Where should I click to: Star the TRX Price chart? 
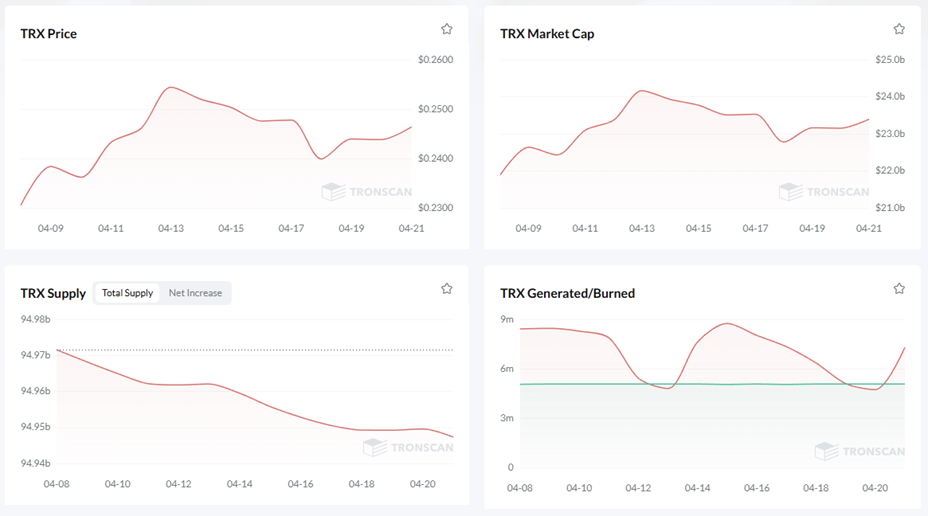[x=447, y=30]
